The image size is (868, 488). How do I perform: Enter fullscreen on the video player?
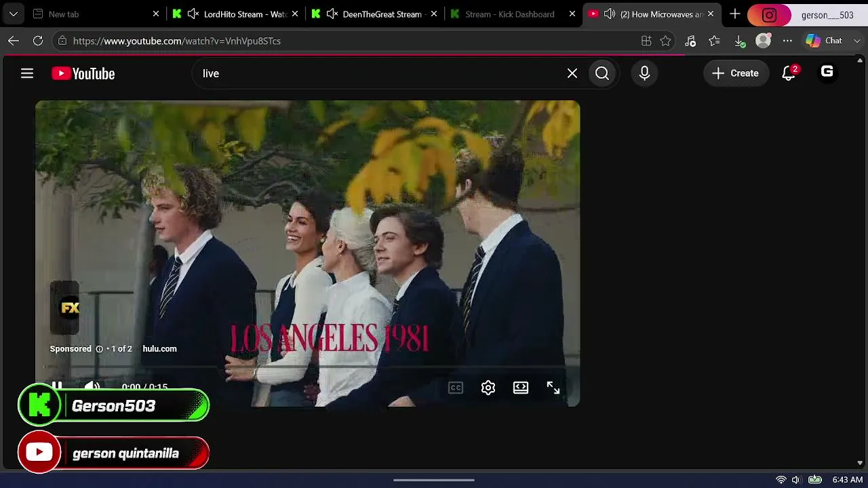553,388
